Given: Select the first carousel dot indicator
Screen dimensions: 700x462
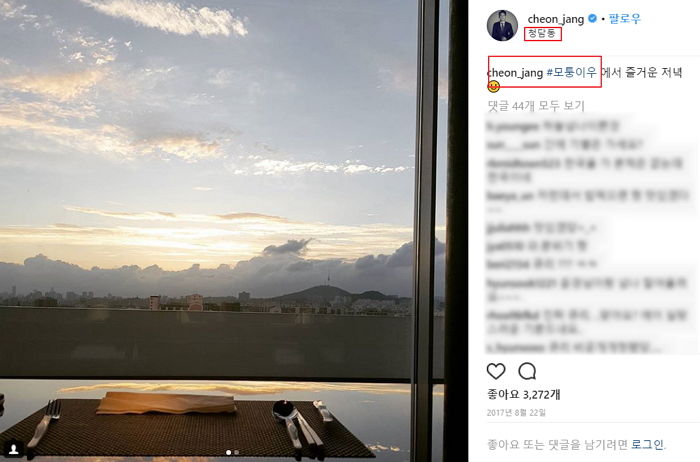Looking at the screenshot, I should coord(229,452).
